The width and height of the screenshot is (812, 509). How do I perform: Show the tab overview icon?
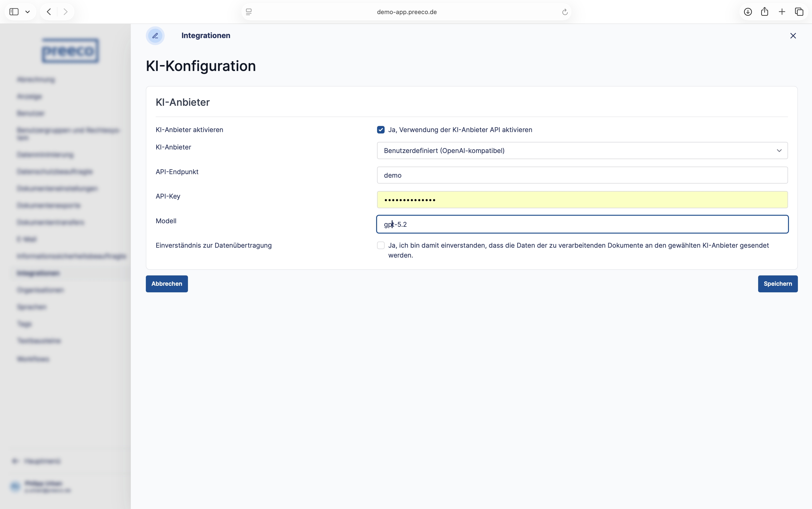click(799, 12)
